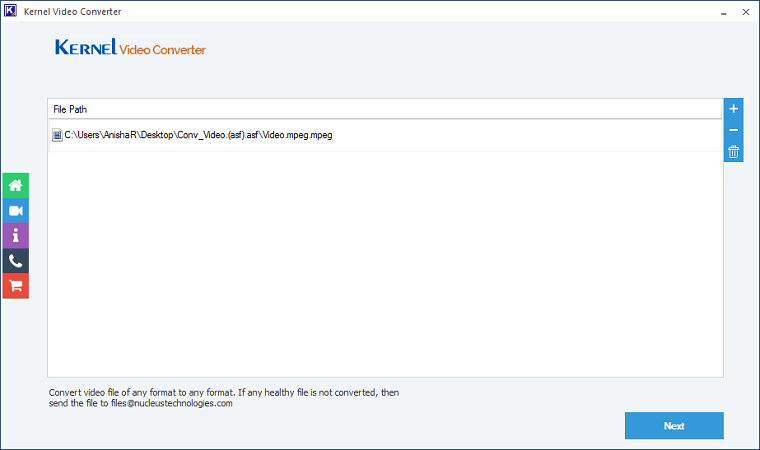The height and width of the screenshot is (450, 760).
Task: Click the 'Convert video file of any format' note
Action: coord(223,398)
